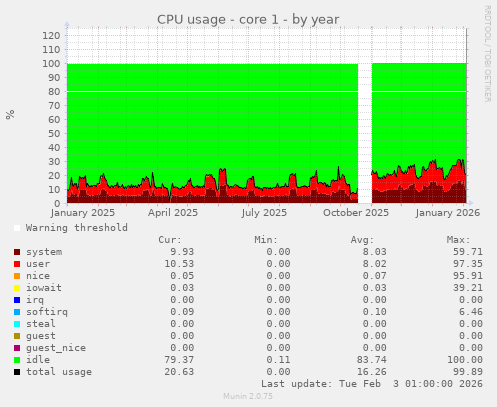Click iowait max value 39.21
The height and width of the screenshot is (407, 497).
468,288
